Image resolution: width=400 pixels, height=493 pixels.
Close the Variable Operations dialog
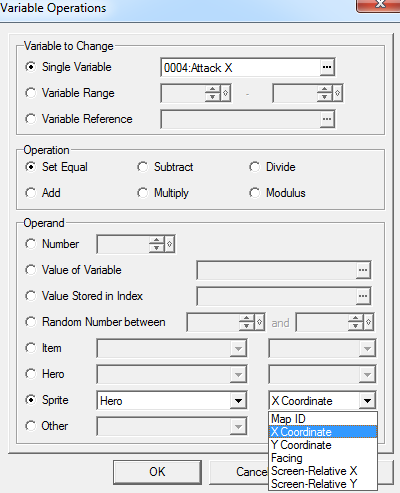coord(379,5)
